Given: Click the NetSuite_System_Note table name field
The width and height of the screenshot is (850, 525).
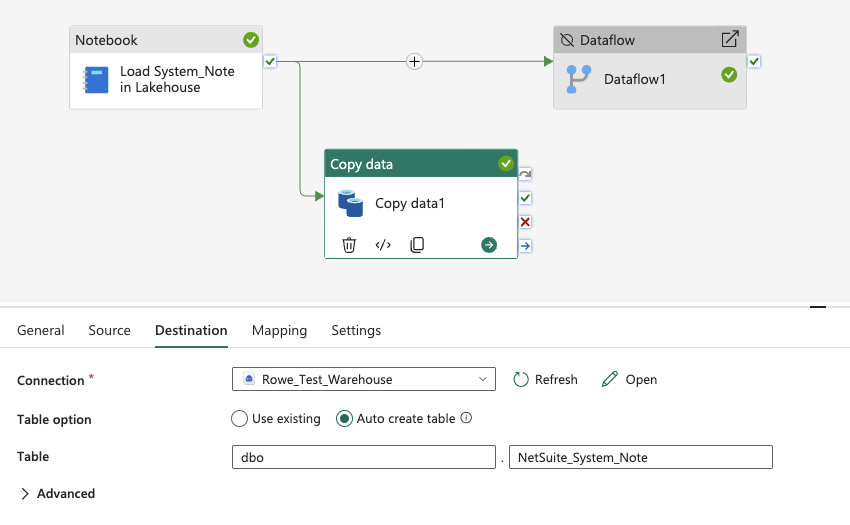Looking at the screenshot, I should coord(641,457).
